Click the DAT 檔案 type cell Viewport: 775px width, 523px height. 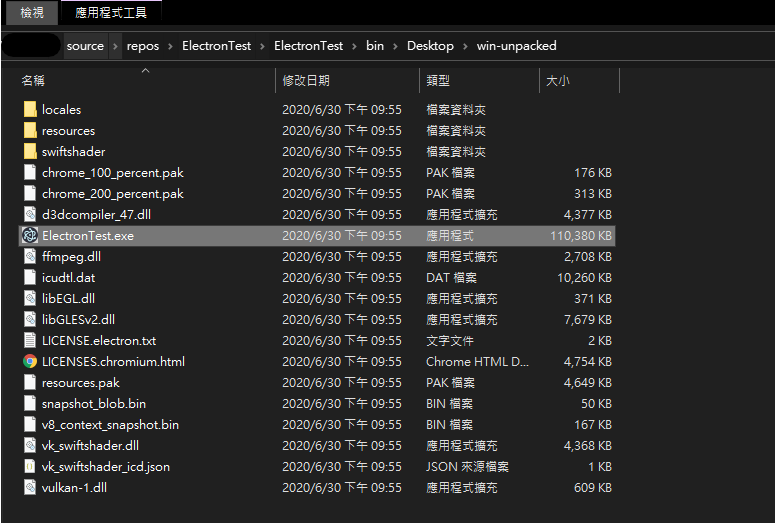pyautogui.click(x=452, y=278)
